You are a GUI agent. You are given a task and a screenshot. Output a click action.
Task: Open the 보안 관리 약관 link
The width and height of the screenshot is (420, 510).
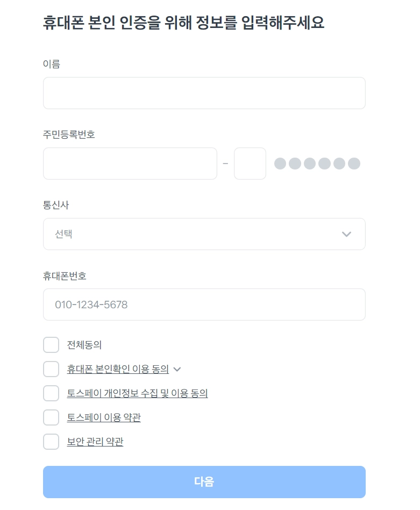[95, 442]
